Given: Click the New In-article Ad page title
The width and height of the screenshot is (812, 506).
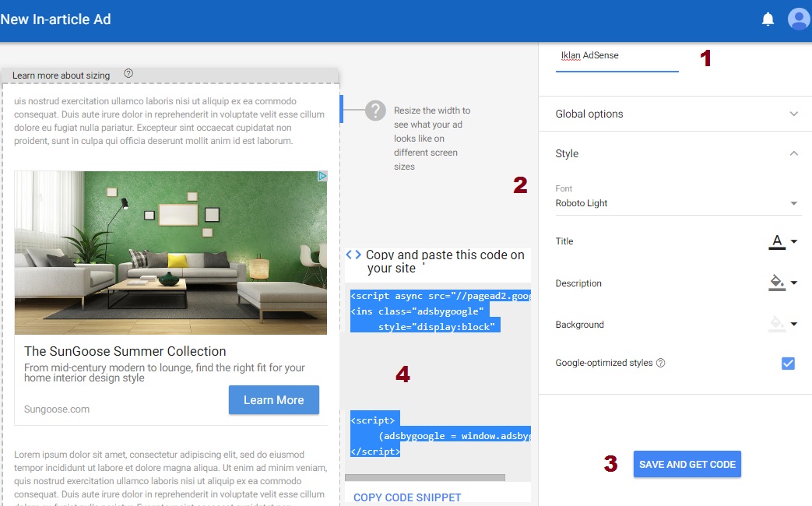Looking at the screenshot, I should 55,19.
